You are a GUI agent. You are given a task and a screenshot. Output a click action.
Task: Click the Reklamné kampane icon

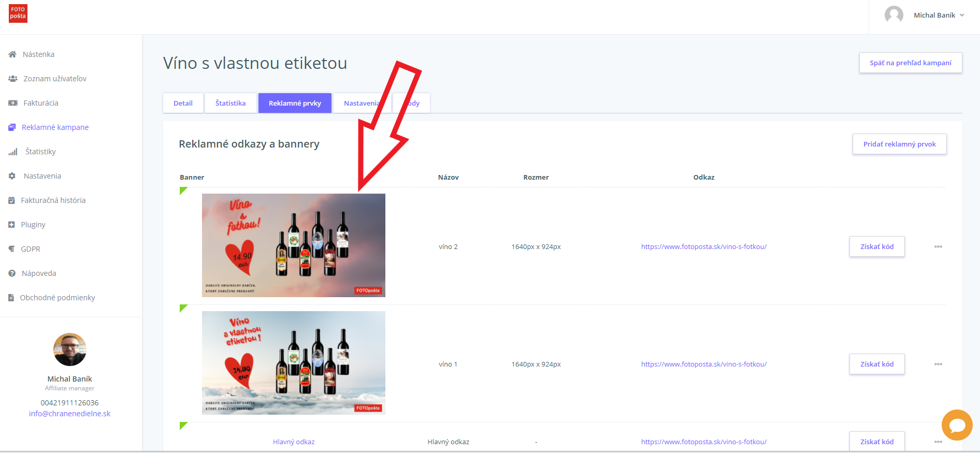point(12,127)
